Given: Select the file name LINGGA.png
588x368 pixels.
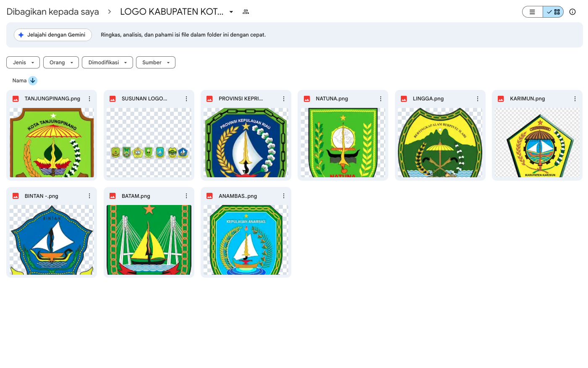Looking at the screenshot, I should coord(428,99).
